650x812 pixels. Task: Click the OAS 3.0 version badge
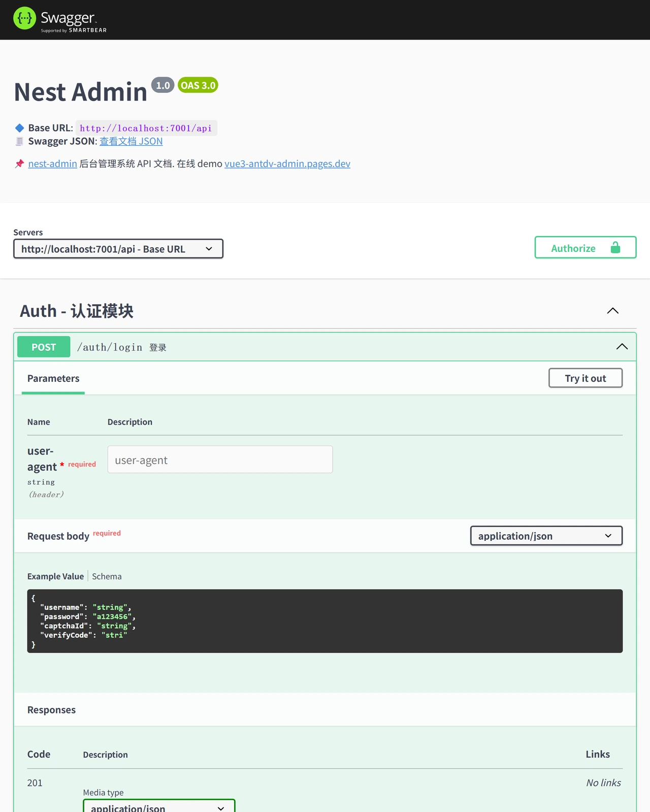198,85
